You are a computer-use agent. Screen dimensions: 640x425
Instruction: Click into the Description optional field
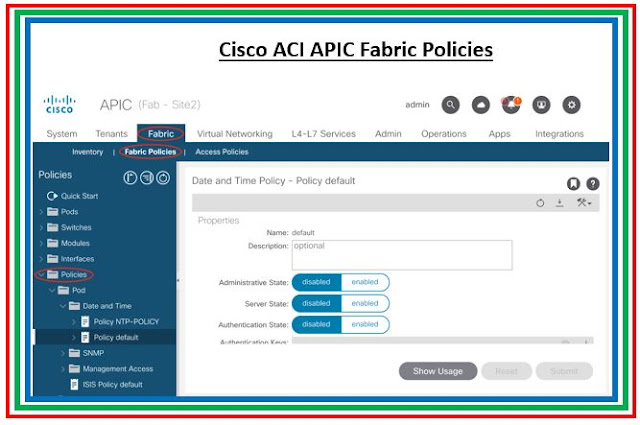pos(402,255)
